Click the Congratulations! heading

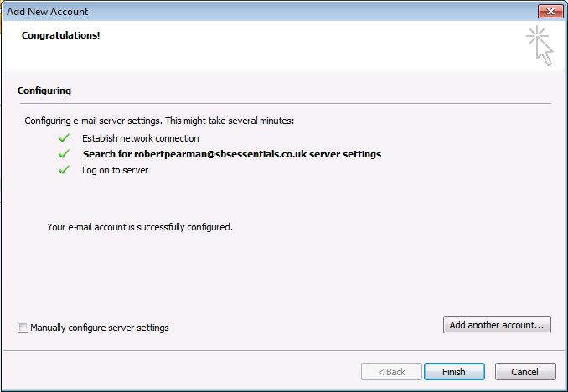click(60, 36)
